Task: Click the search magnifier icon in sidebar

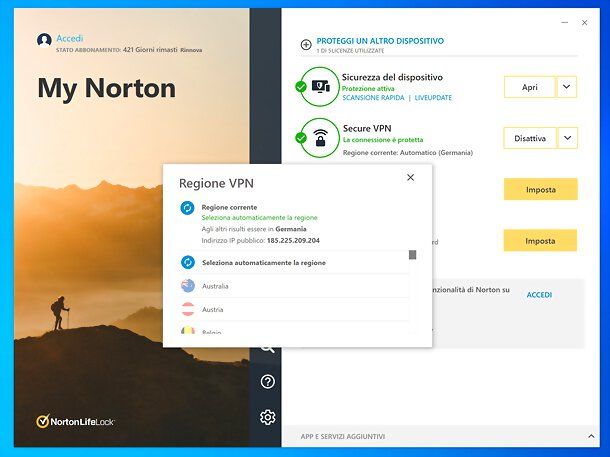Action: click(x=268, y=348)
